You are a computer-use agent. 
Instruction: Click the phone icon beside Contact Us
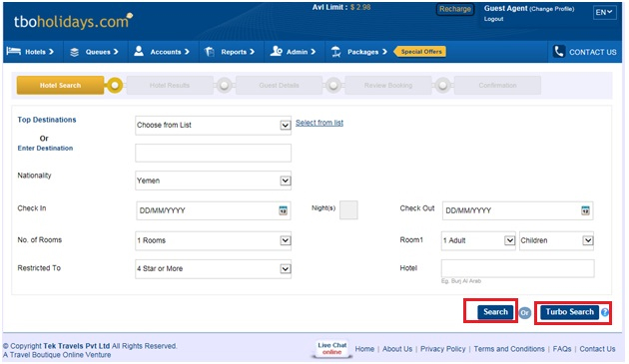tap(559, 51)
